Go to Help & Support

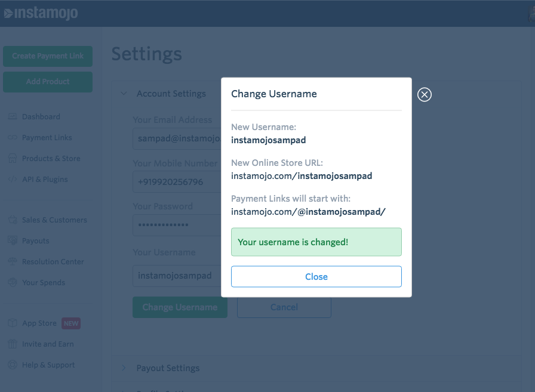(48, 365)
